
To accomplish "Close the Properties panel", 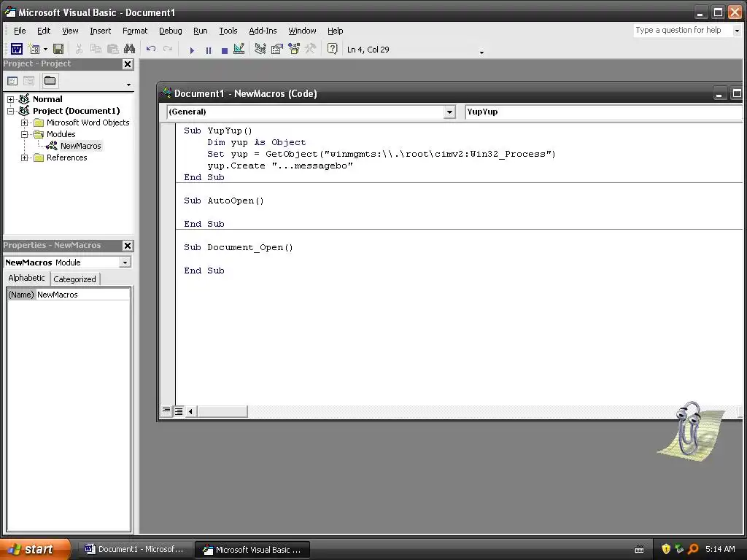I will (x=128, y=246).
